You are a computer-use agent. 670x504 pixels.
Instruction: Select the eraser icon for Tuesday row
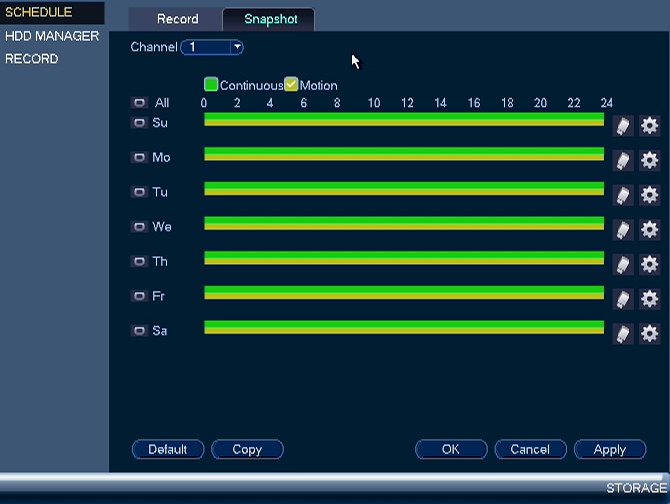tap(623, 195)
